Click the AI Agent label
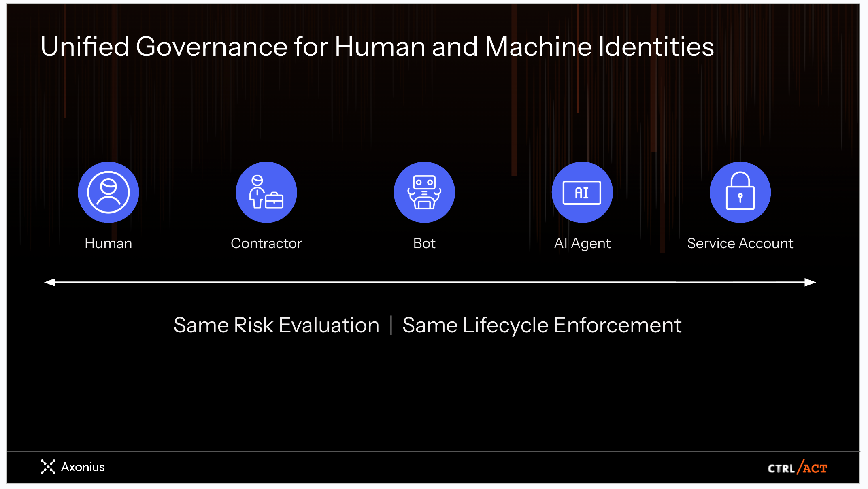 pos(582,243)
